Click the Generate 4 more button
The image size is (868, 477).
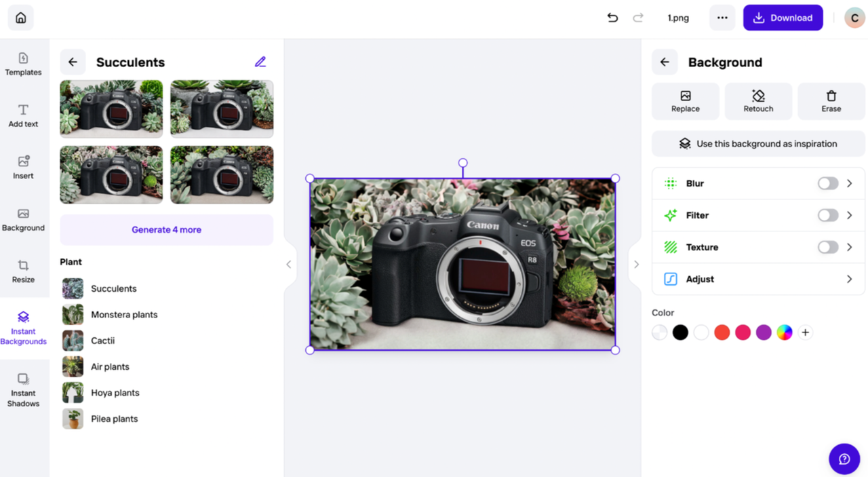click(166, 230)
